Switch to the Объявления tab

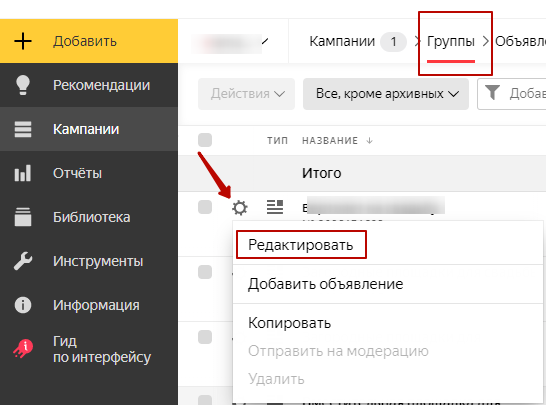tap(520, 42)
